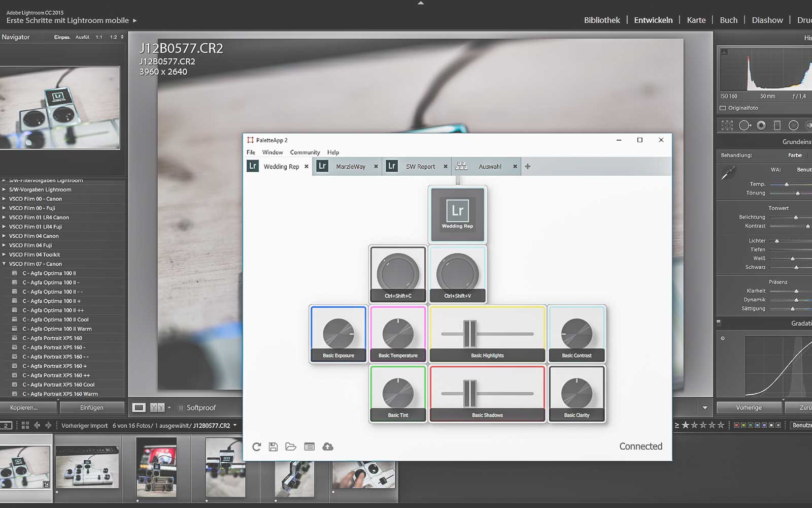Toggle the purple color label filter
The image size is (812, 508).
coord(764,425)
